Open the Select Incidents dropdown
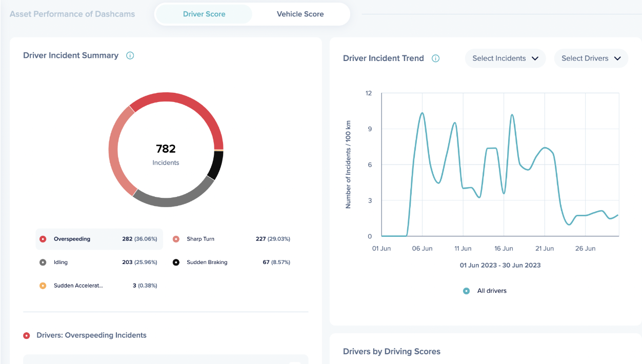This screenshot has width=642, height=364. 505,58
